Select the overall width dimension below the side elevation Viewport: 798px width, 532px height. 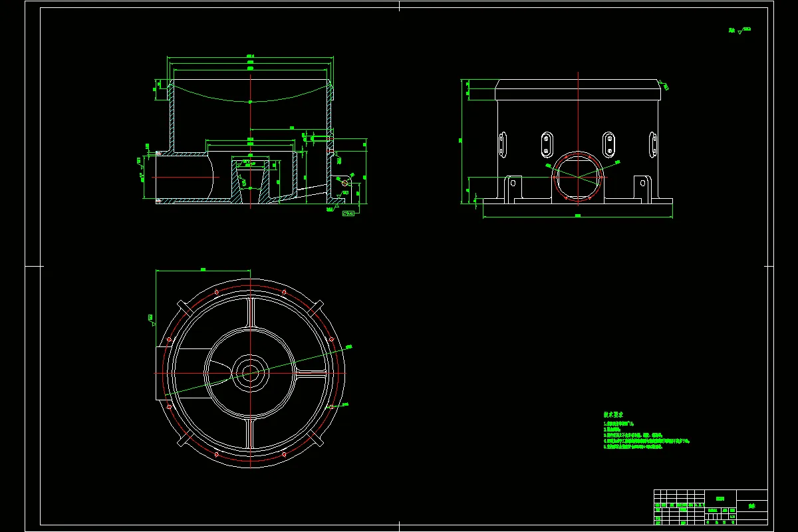577,216
